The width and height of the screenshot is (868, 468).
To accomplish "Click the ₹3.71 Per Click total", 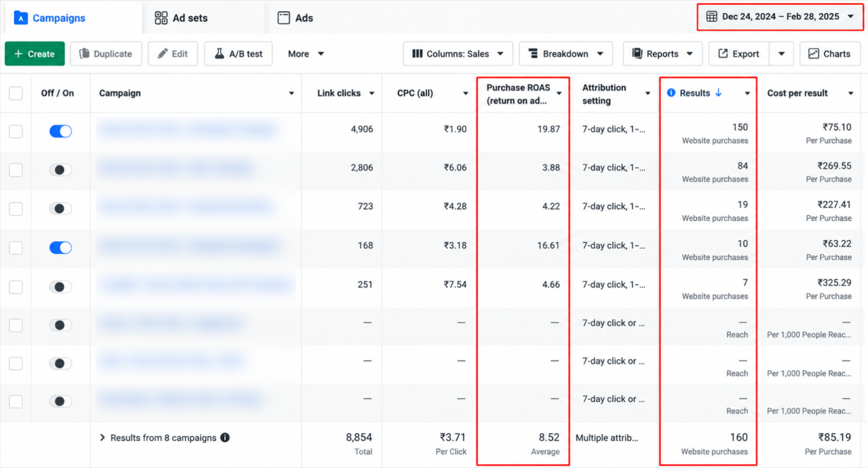I will [452, 437].
